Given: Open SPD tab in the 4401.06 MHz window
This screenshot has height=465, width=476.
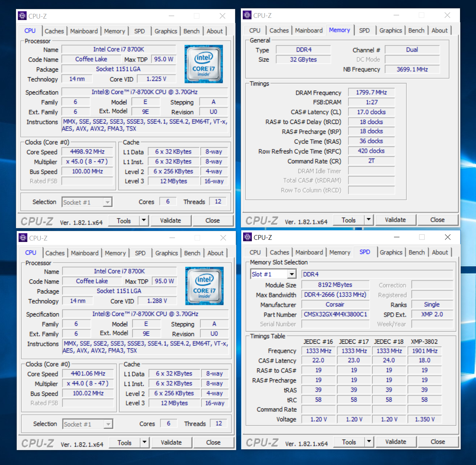Looking at the screenshot, I should (x=140, y=253).
